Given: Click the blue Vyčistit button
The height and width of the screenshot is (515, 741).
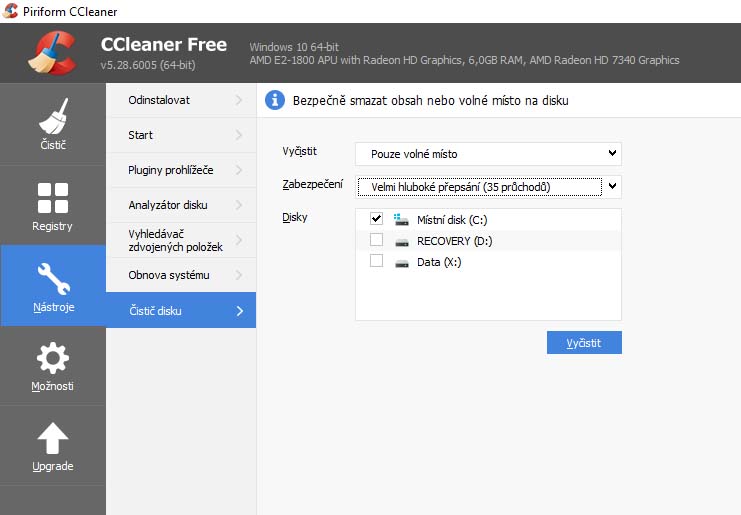Looking at the screenshot, I should point(584,343).
